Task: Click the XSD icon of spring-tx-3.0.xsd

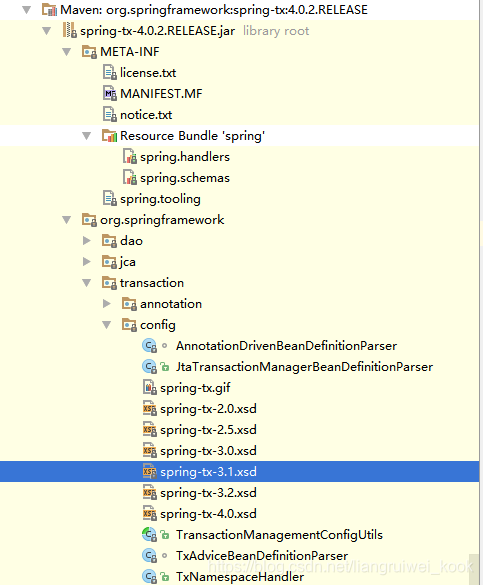Action: pos(150,451)
